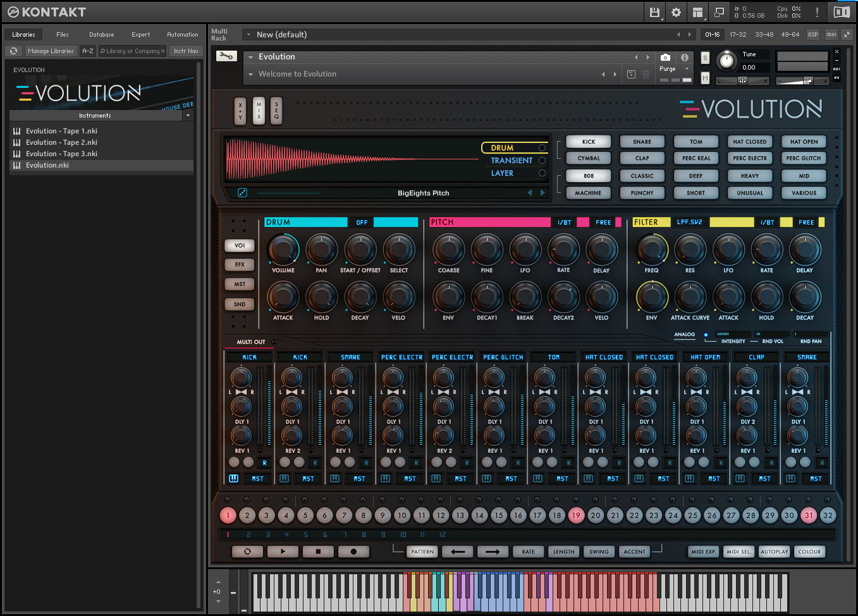Toggle the Mute M button
Image resolution: width=858 pixels, height=616 pixels.
pos(705,78)
